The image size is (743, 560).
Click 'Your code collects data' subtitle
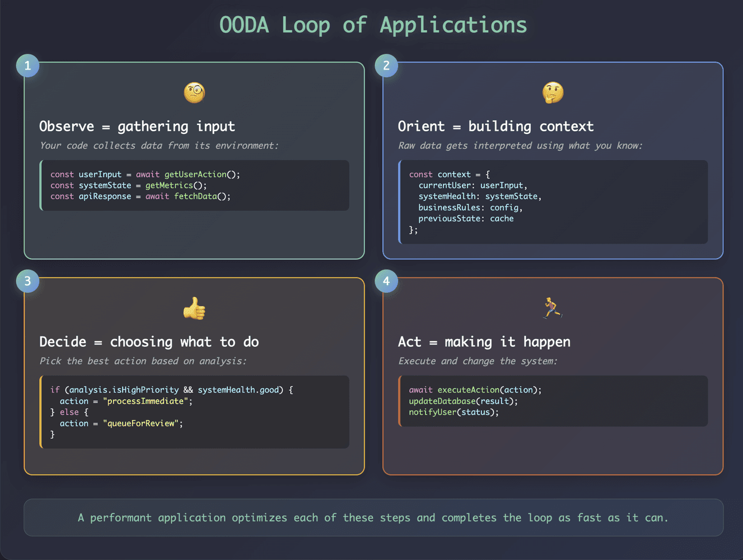click(x=158, y=146)
